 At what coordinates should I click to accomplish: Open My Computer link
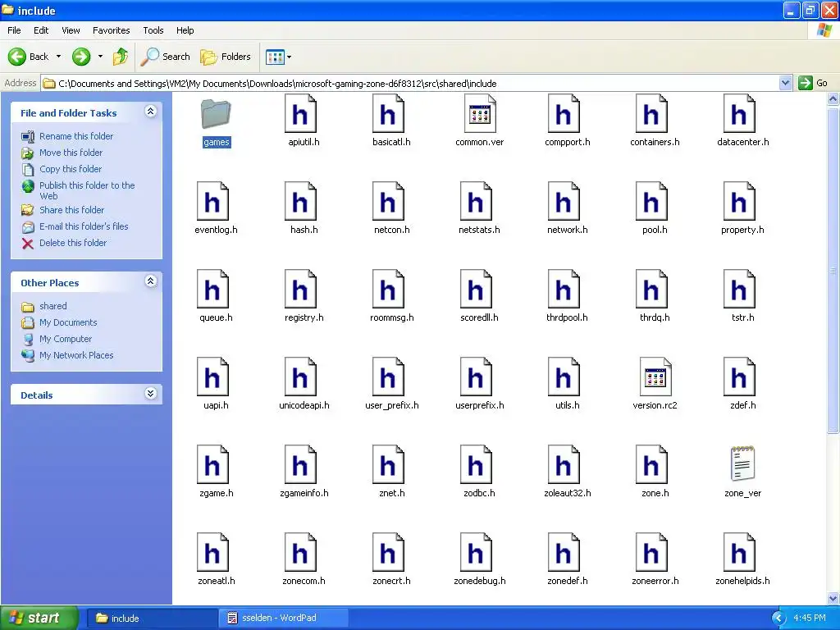tap(66, 339)
